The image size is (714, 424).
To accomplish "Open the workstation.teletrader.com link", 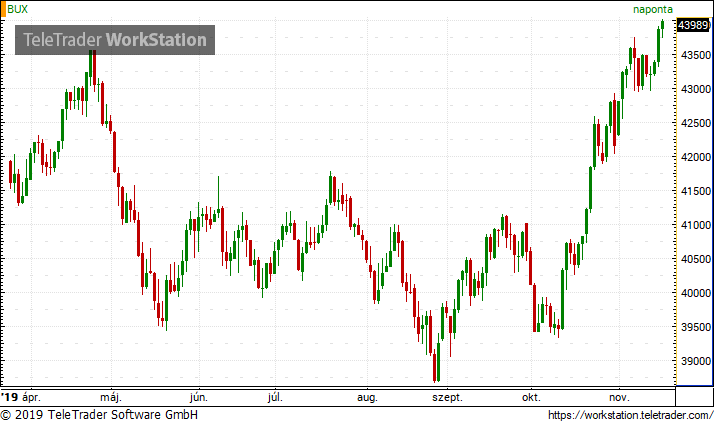I will pos(630,415).
